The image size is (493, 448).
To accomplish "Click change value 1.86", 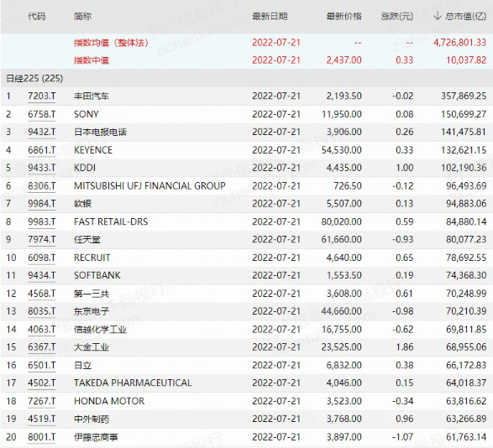I will (405, 346).
